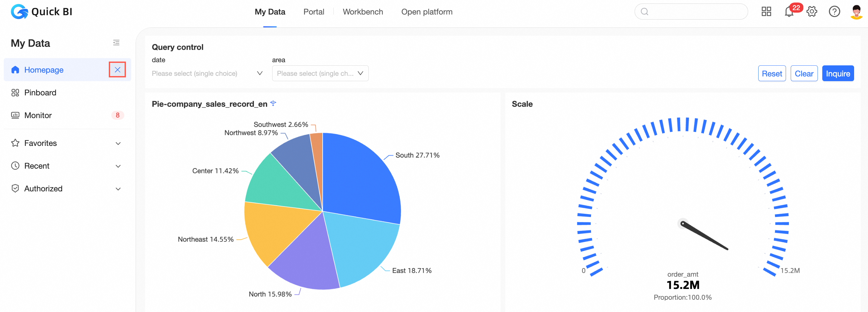Click the Inquire button

tap(838, 73)
